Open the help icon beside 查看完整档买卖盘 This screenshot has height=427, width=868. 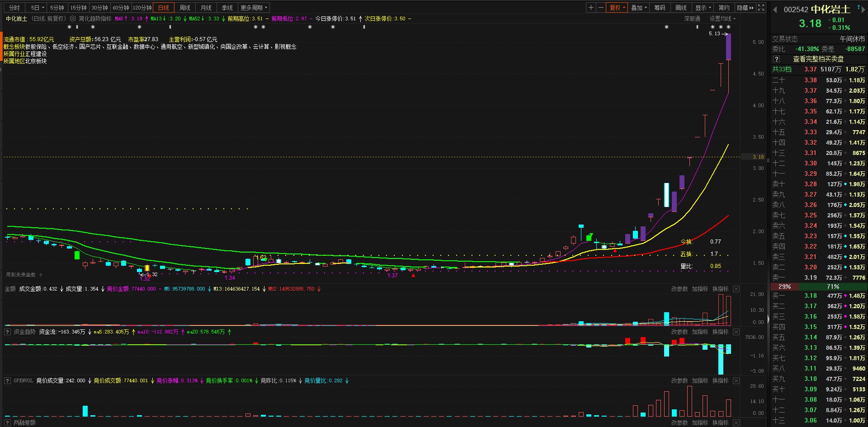(x=776, y=59)
